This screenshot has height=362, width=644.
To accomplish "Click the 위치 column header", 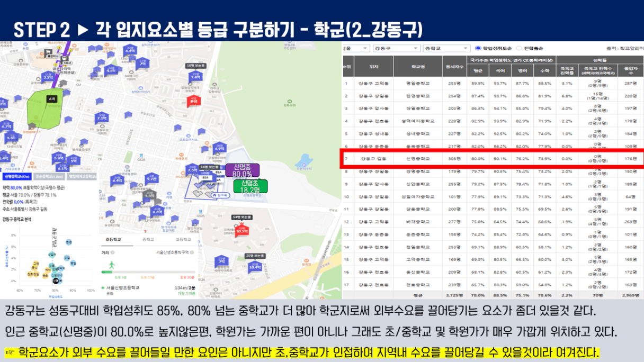I will [x=374, y=66].
